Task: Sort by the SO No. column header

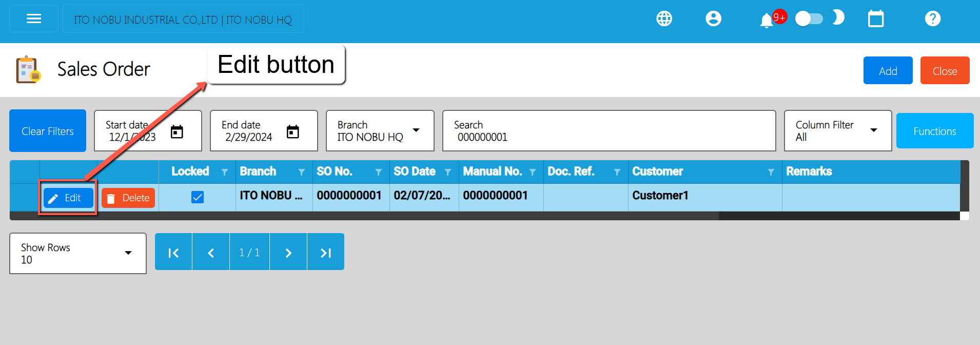Action: coord(335,171)
